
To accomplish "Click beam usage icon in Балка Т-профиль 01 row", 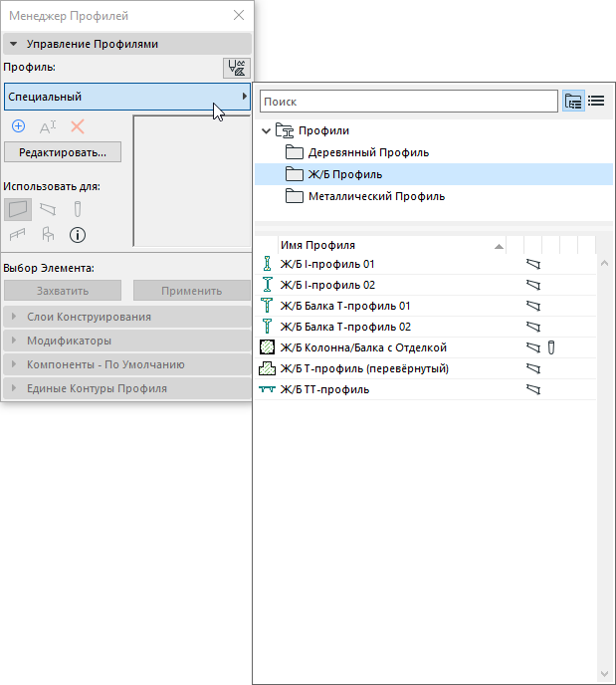I will pos(533,306).
